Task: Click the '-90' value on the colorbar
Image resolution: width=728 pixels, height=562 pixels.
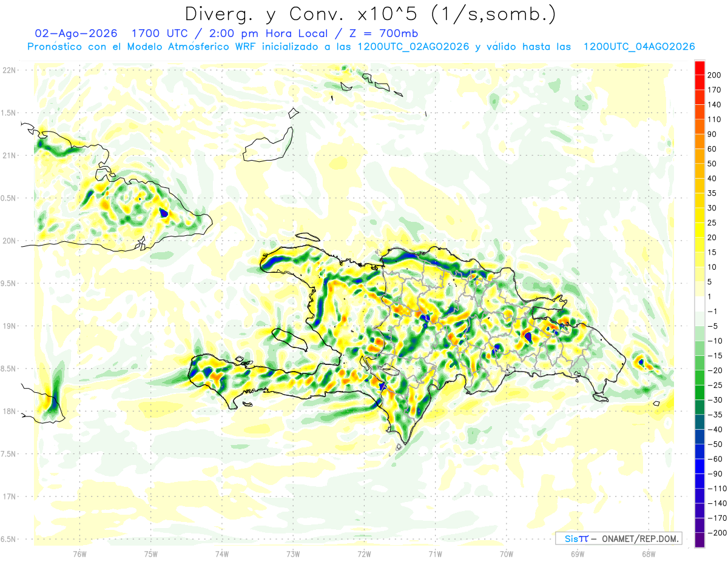Action: [713, 473]
